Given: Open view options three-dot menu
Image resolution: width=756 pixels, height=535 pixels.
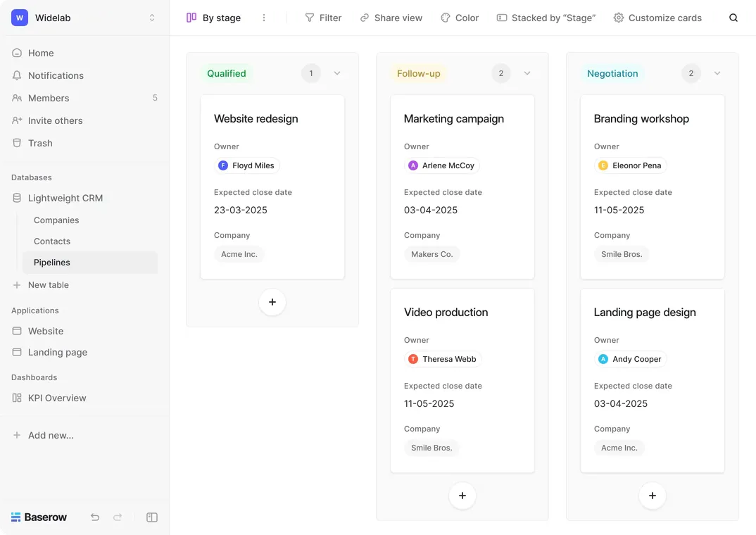Looking at the screenshot, I should coord(264,18).
